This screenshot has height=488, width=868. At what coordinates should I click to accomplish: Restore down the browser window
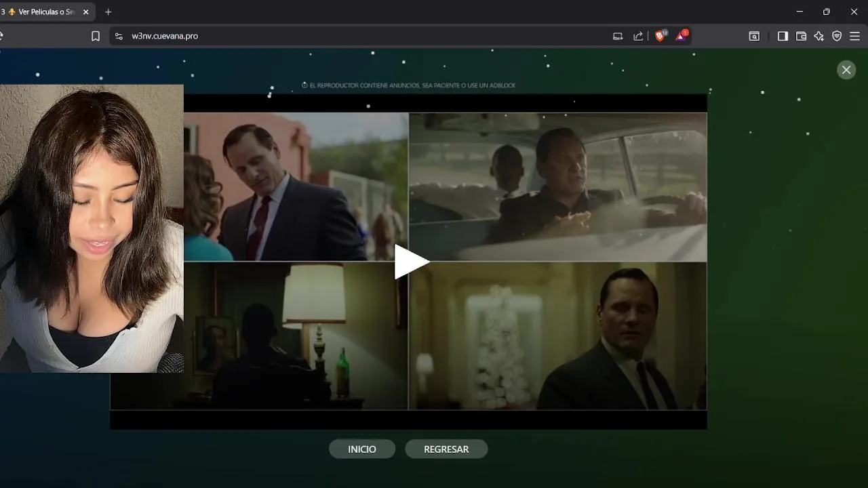coord(827,12)
